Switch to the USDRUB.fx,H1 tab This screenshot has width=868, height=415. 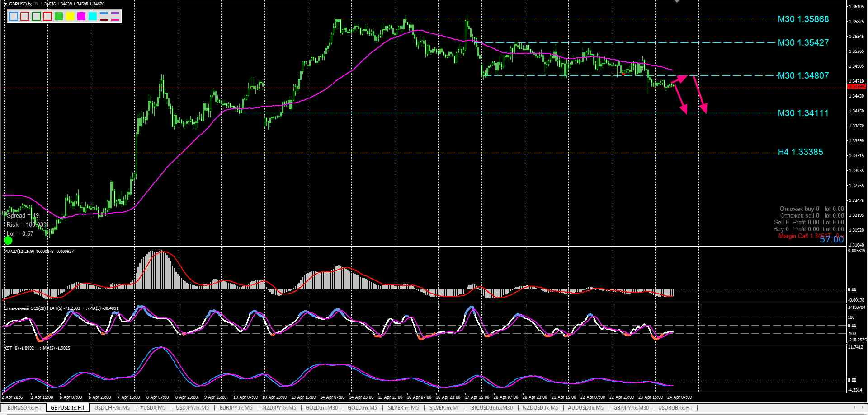point(675,408)
